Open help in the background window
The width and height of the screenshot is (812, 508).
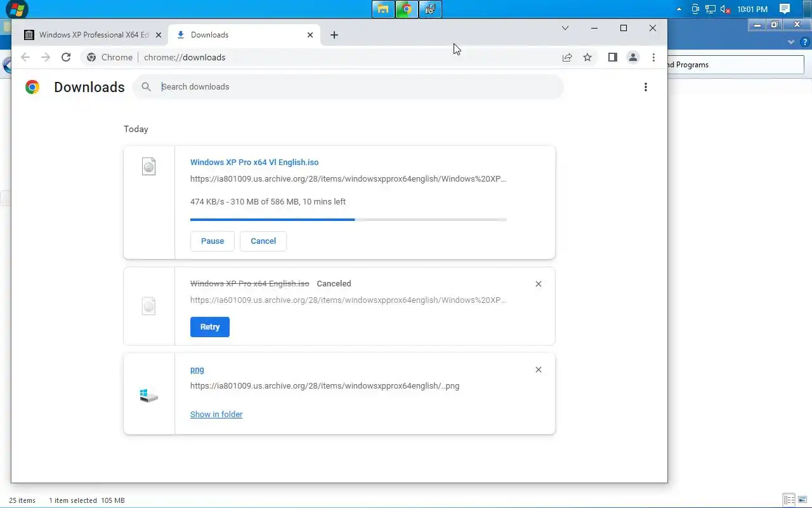[804, 42]
